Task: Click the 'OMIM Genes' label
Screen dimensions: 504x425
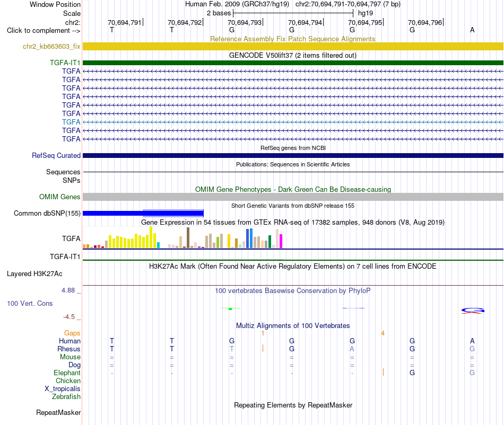Action: pos(60,197)
